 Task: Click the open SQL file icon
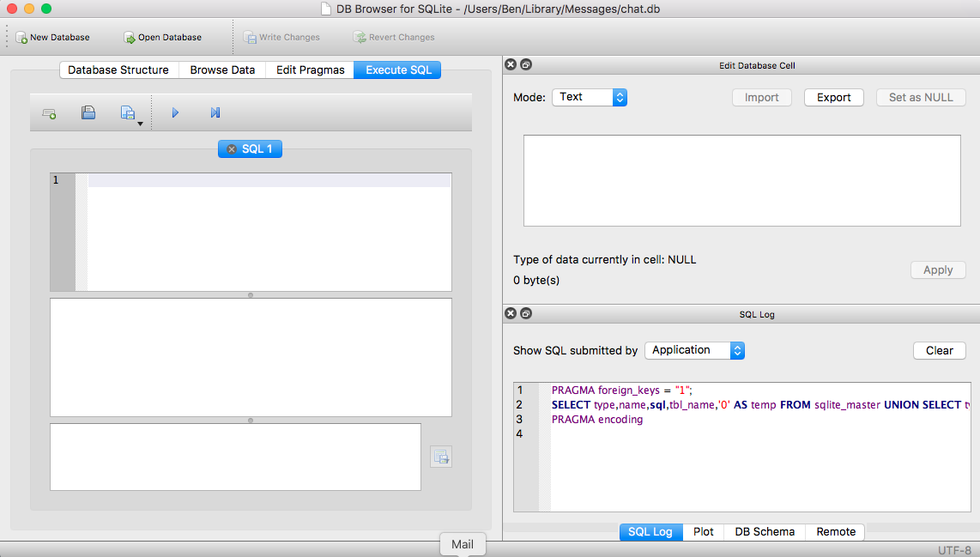tap(88, 113)
